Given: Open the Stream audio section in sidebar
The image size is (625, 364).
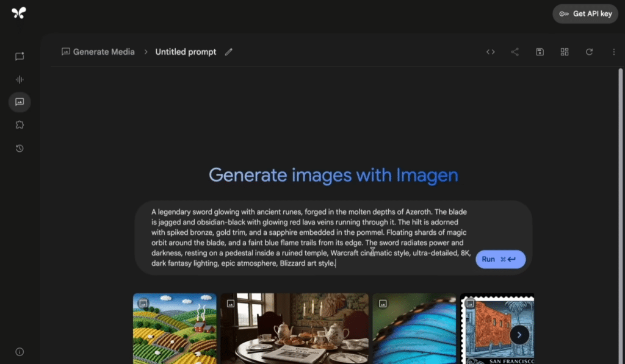Looking at the screenshot, I should 20,79.
